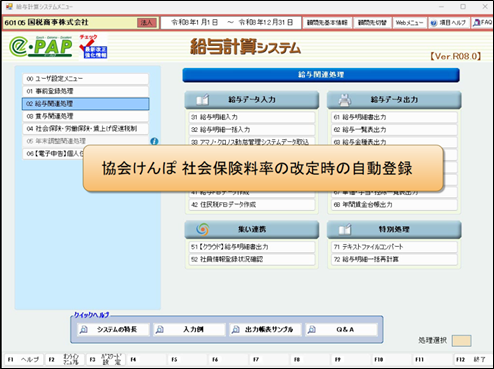
Task: Click the company name 国税商事株式会社
Action: click(x=58, y=22)
